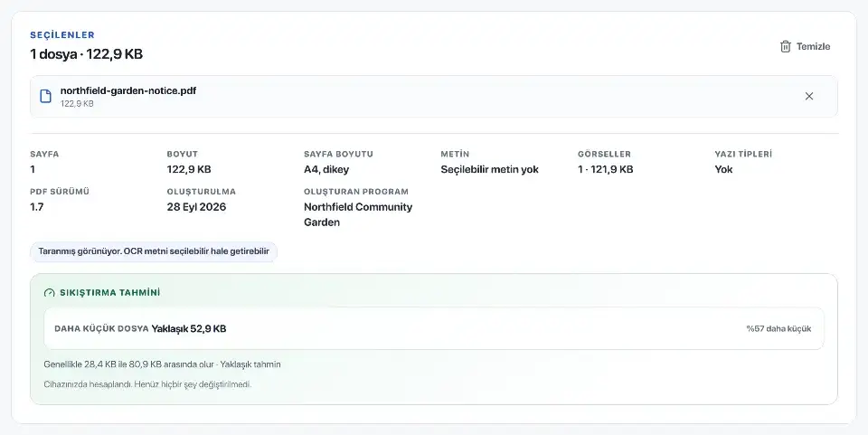Click the "Northfield Community Garden" creator value
868x435 pixels.
click(x=358, y=214)
